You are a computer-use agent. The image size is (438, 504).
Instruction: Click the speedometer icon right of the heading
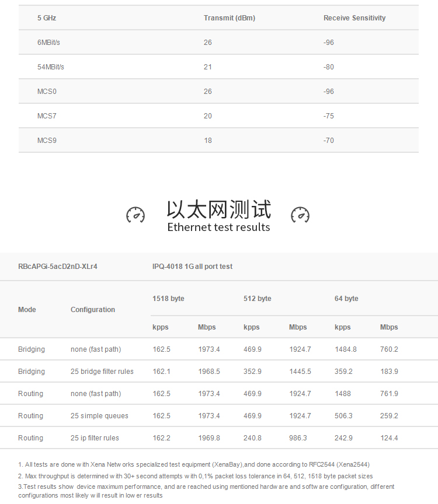(300, 215)
